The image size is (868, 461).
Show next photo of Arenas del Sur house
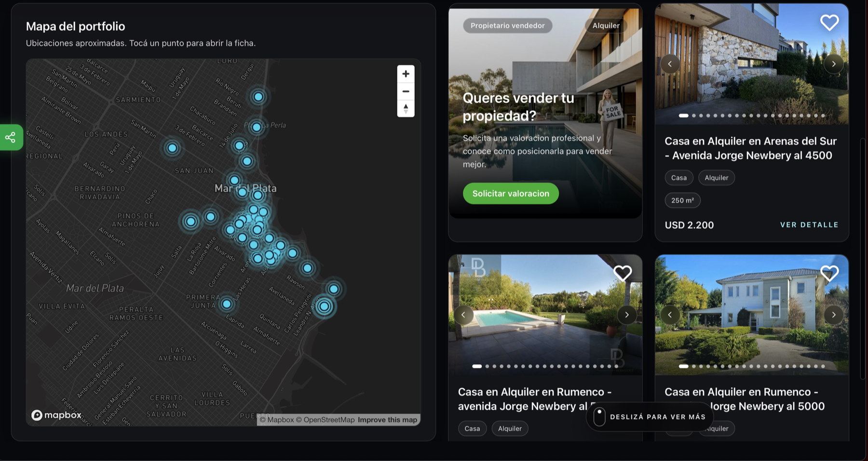[x=834, y=64]
